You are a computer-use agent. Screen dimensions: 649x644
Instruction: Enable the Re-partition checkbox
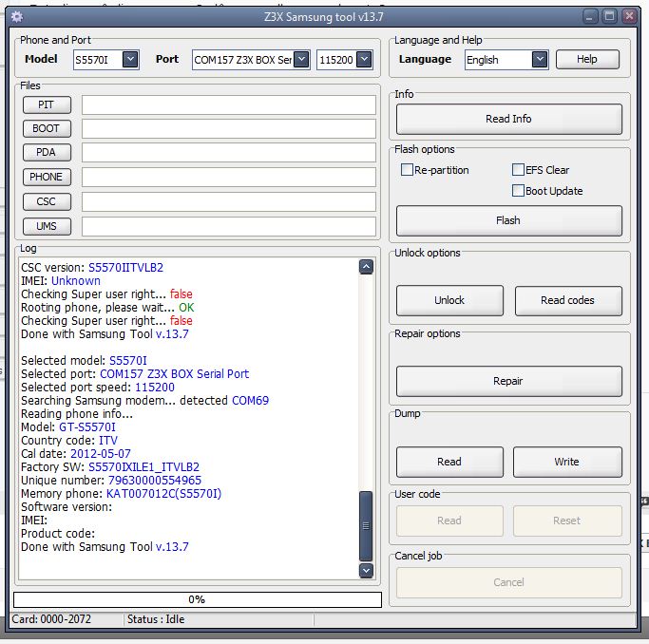coord(407,170)
